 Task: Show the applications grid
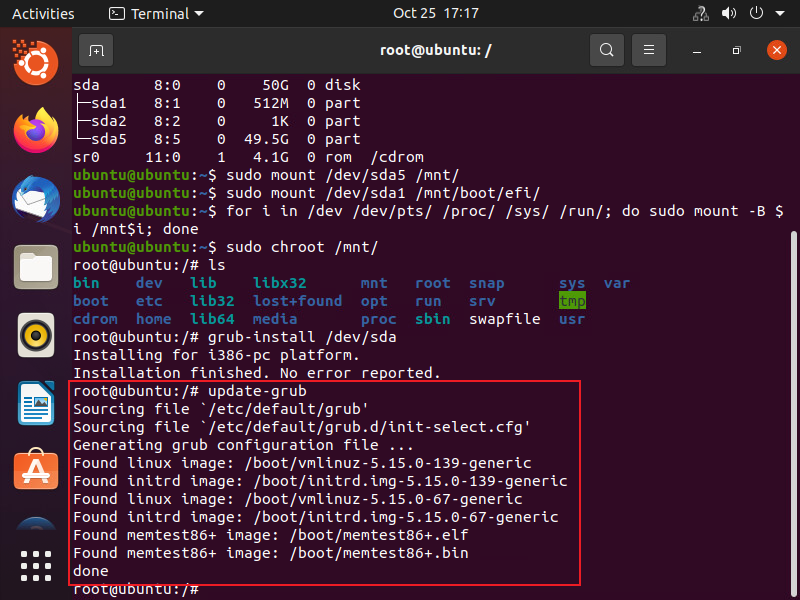click(x=36, y=566)
